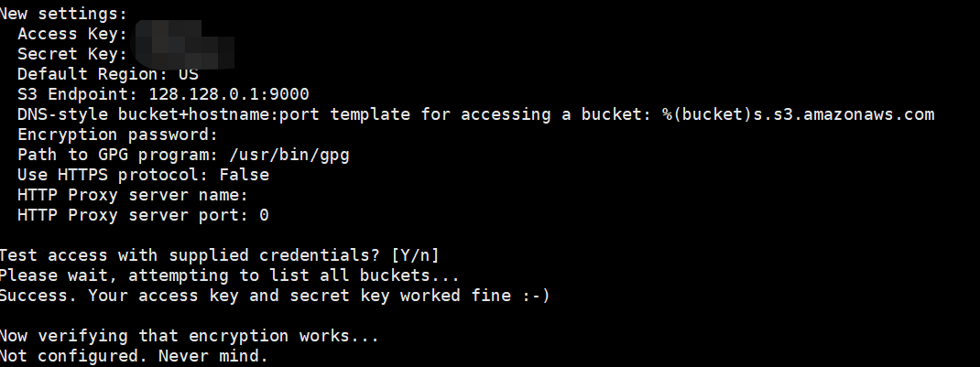Click the "Now verifying that encryption works..." line
The height and width of the screenshot is (367, 980).
pyautogui.click(x=189, y=336)
